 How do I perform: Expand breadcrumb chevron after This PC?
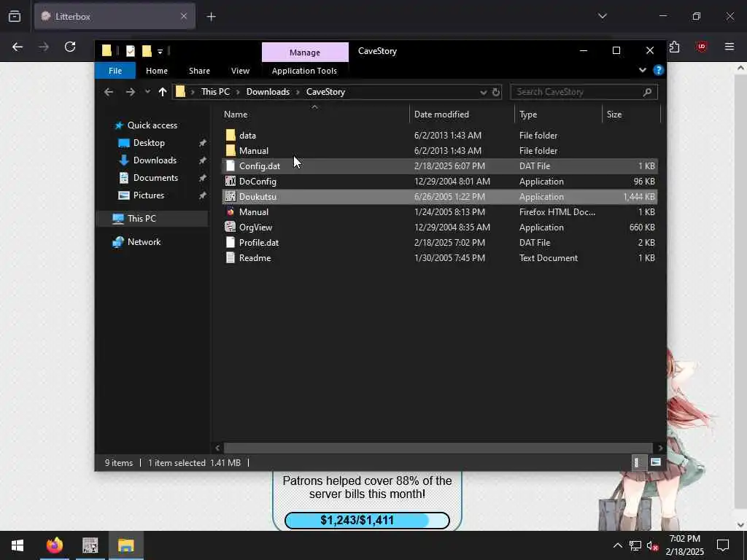coord(238,92)
